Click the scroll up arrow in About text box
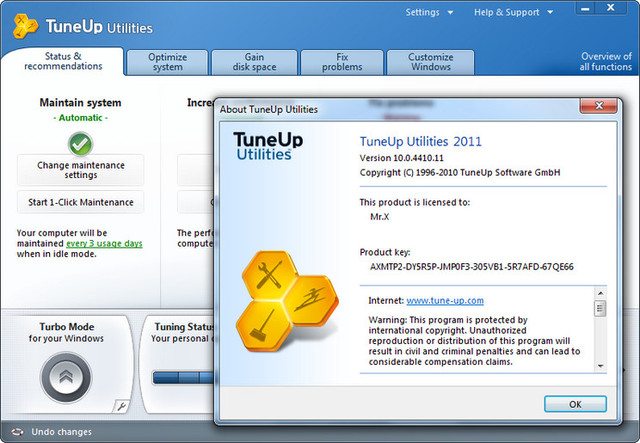Screen dimensions: 640x443 tap(600, 293)
